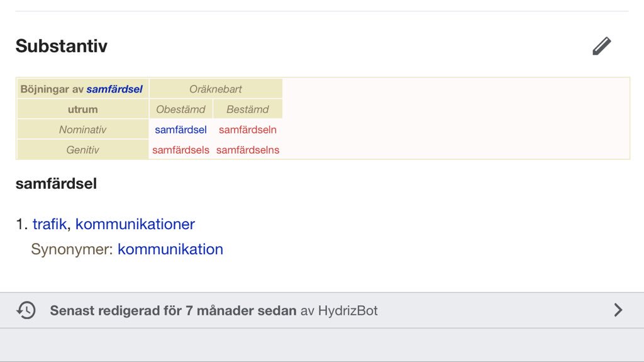
Task: Click the Nominativ row label
Action: click(x=82, y=130)
